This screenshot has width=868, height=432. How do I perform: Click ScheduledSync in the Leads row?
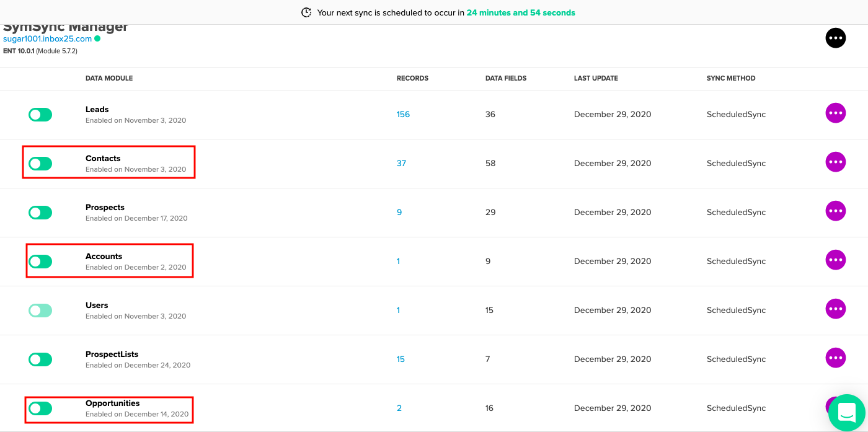[x=736, y=115]
